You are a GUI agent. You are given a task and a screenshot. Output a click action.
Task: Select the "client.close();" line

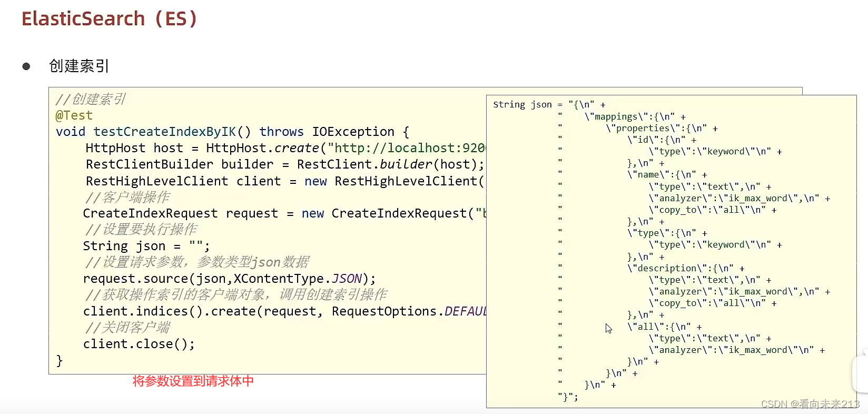coord(139,344)
